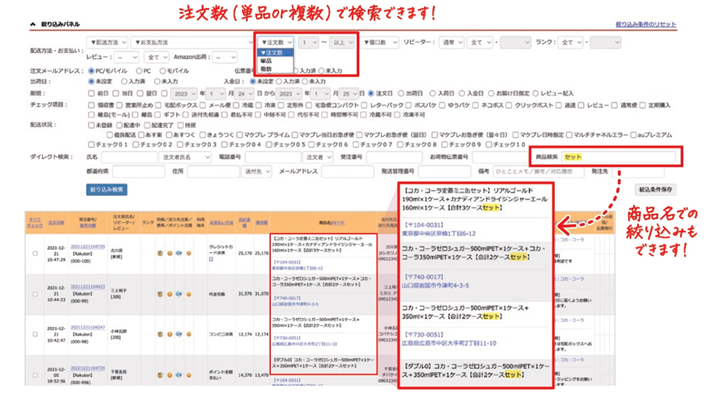
Task: Click package icon in the 10:44:23 order row
Action: click(160, 294)
